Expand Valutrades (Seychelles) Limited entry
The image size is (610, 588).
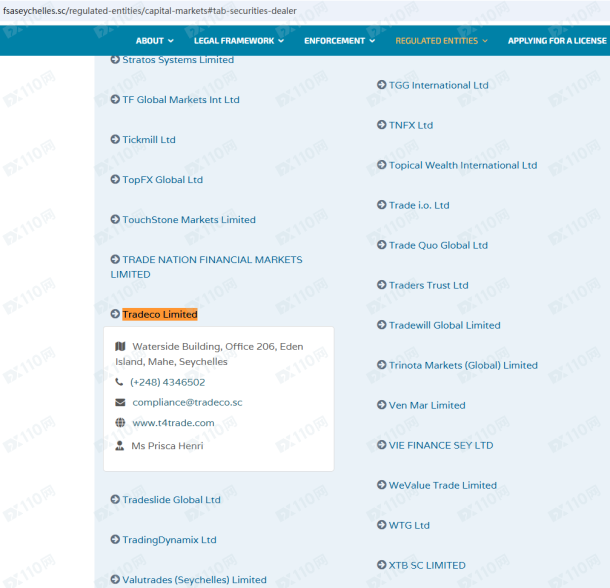[x=195, y=580]
